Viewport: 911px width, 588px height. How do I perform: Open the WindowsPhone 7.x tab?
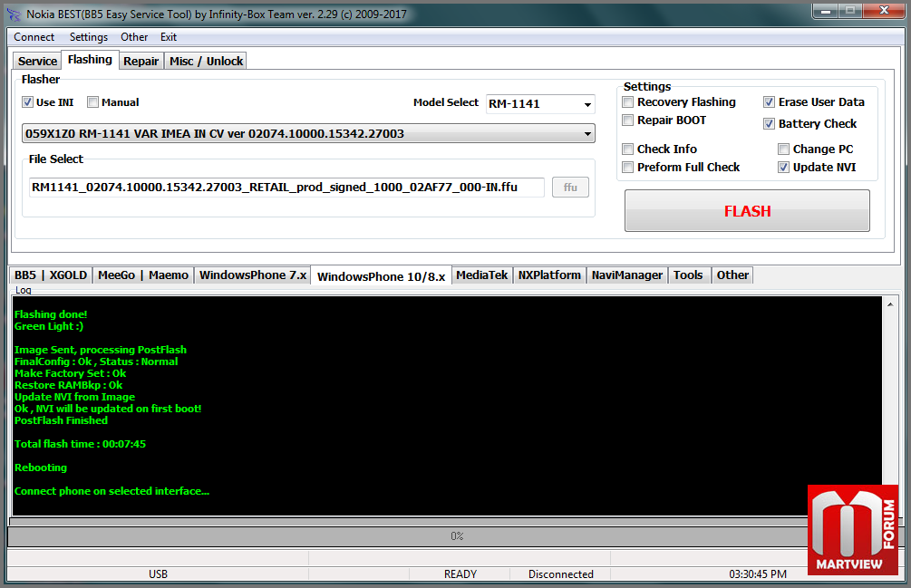(x=253, y=275)
